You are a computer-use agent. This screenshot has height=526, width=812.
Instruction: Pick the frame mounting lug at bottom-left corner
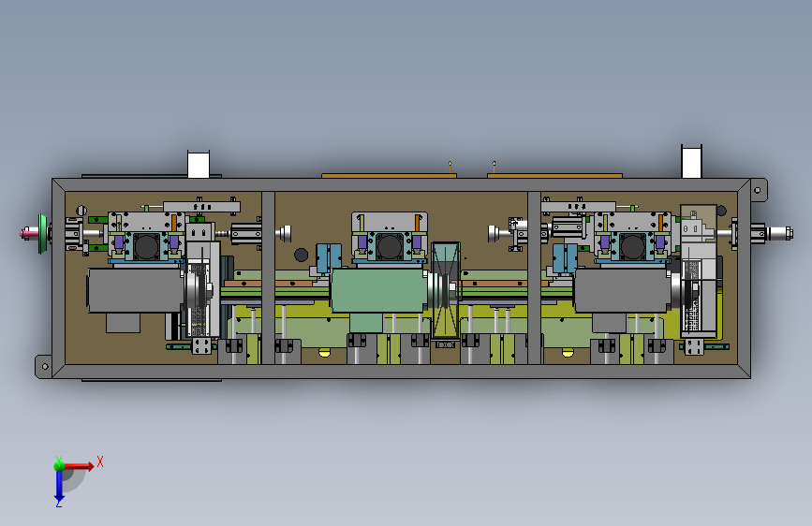click(x=43, y=367)
